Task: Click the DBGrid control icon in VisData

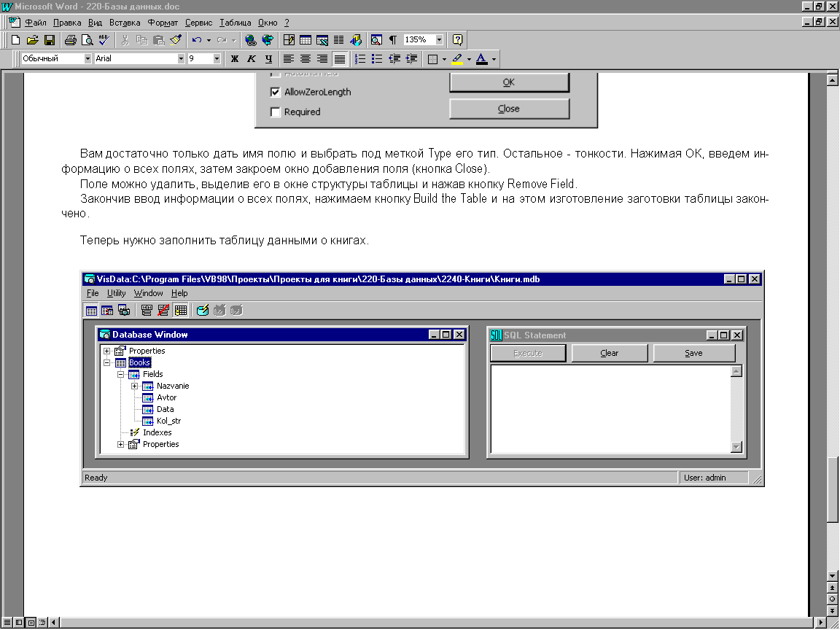Action: click(181, 310)
